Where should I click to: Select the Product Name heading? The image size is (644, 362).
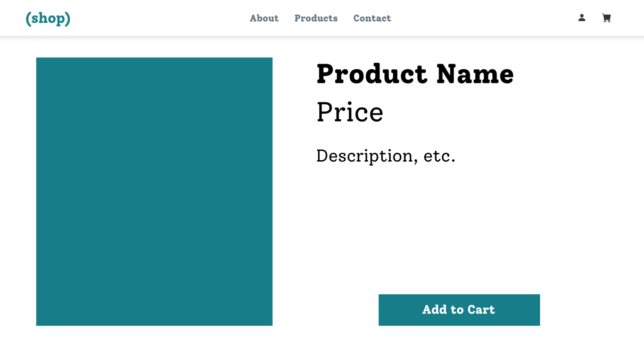(415, 74)
